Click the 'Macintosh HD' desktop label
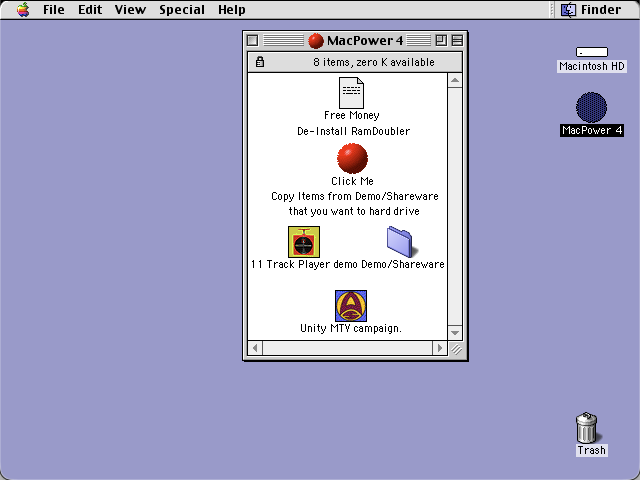This screenshot has width=640, height=480. pos(592,66)
